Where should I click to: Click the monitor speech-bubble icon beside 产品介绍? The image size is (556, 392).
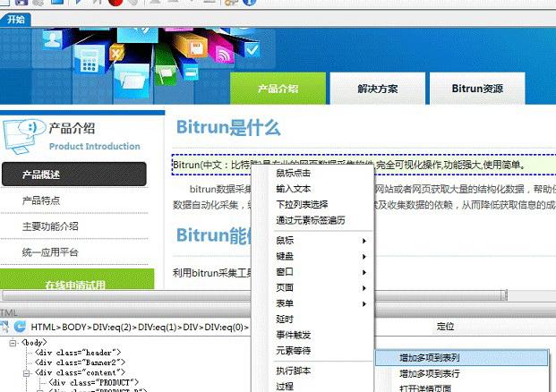point(23,136)
